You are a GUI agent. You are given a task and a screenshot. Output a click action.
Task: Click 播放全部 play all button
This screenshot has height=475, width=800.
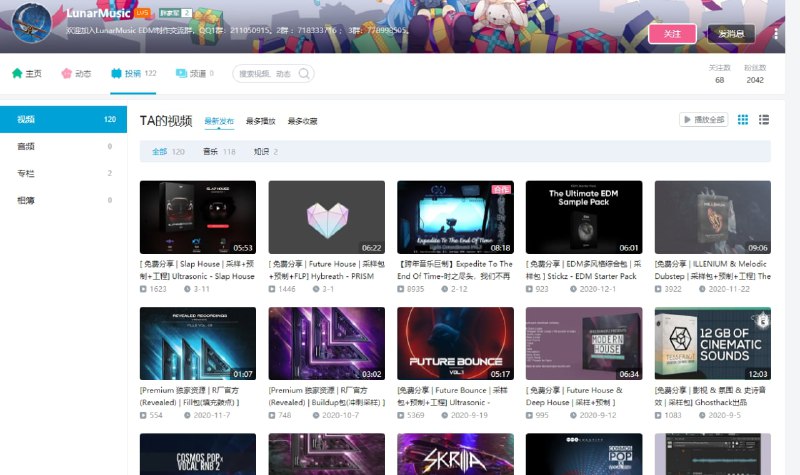point(704,119)
